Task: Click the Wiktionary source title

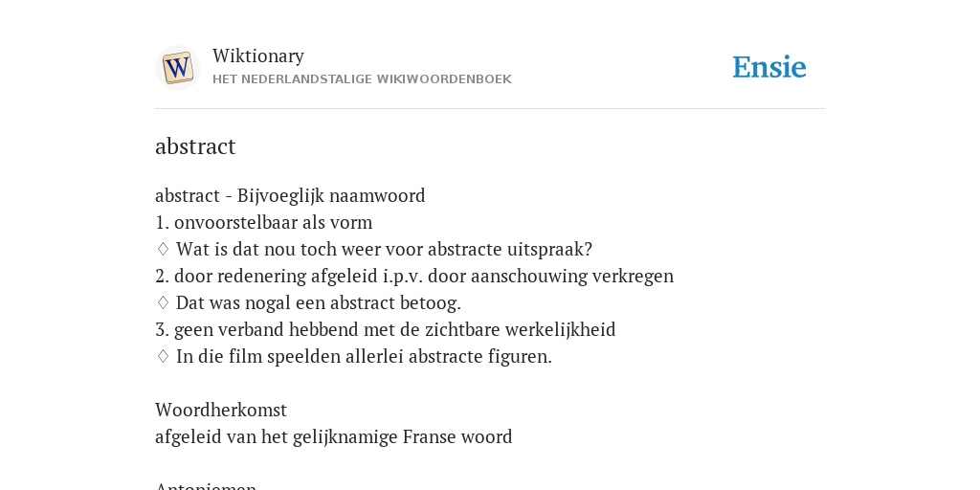Action: click(x=258, y=56)
